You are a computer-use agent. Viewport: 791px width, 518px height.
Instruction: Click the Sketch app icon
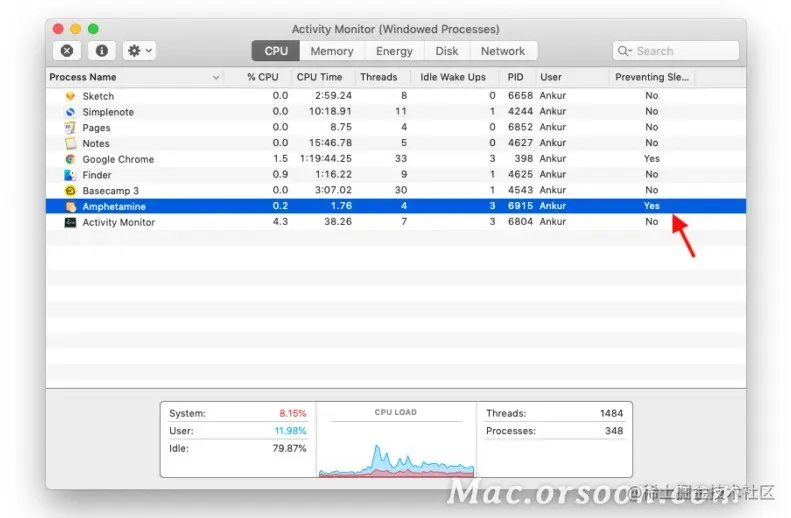[x=70, y=96]
